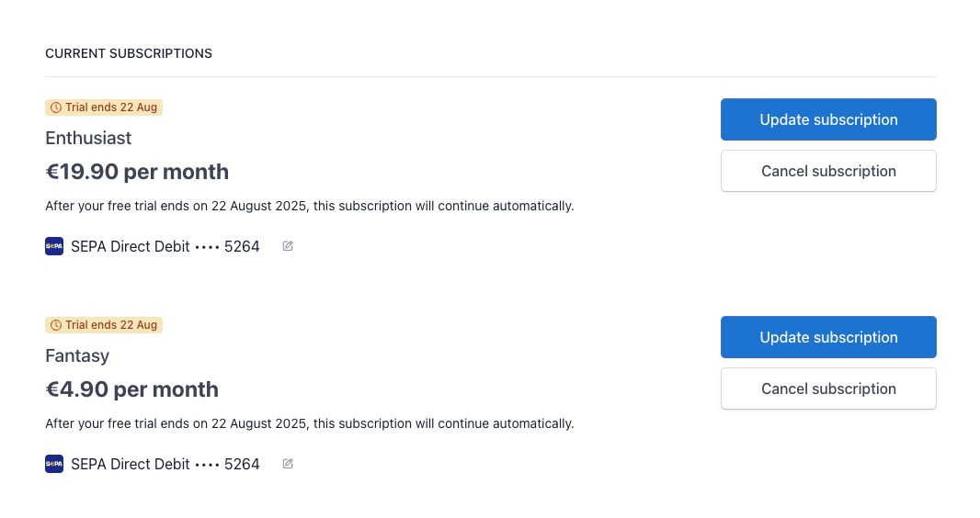Click the Current Subscriptions heading
Image resolution: width=980 pixels, height=518 pixels.
pos(129,53)
